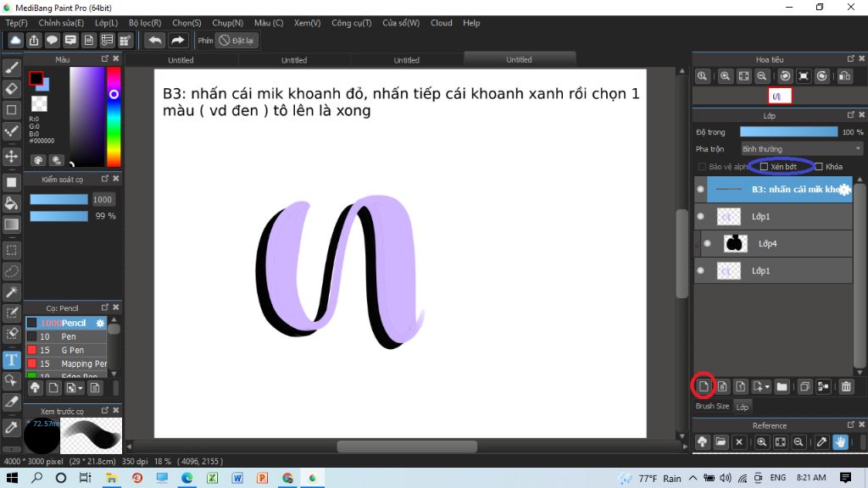Screen dimensions: 868x488
Task: Open settings gear on Pencil brush
Action: point(100,323)
